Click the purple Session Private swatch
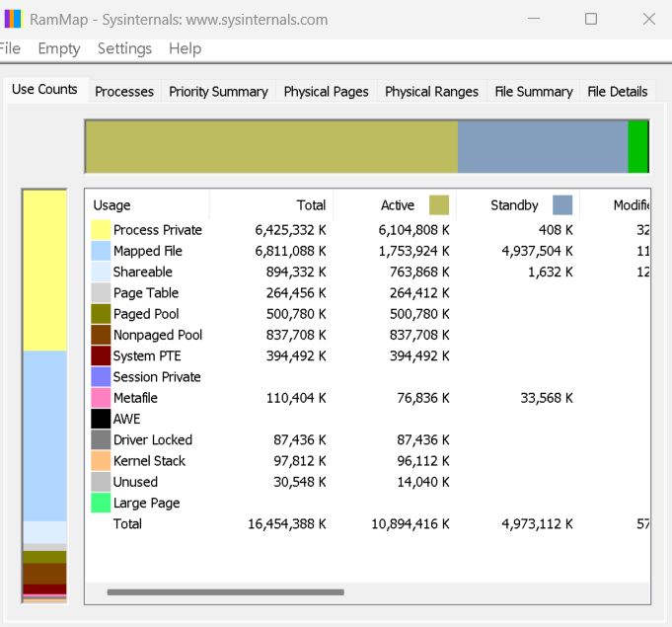Viewport: 672px width, 627px height. 101,377
